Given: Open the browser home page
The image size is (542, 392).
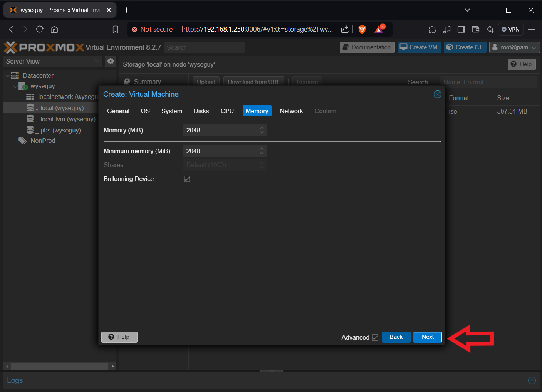Looking at the screenshot, I should [x=54, y=29].
